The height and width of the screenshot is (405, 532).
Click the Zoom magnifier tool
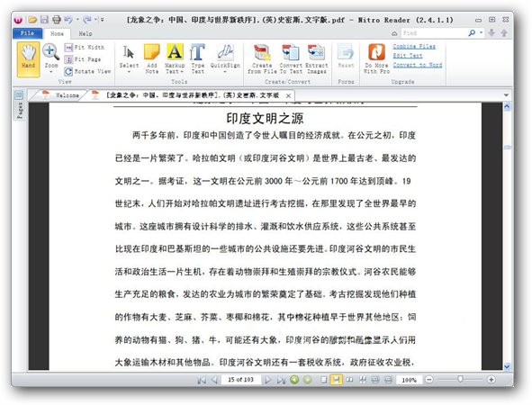pyautogui.click(x=51, y=56)
